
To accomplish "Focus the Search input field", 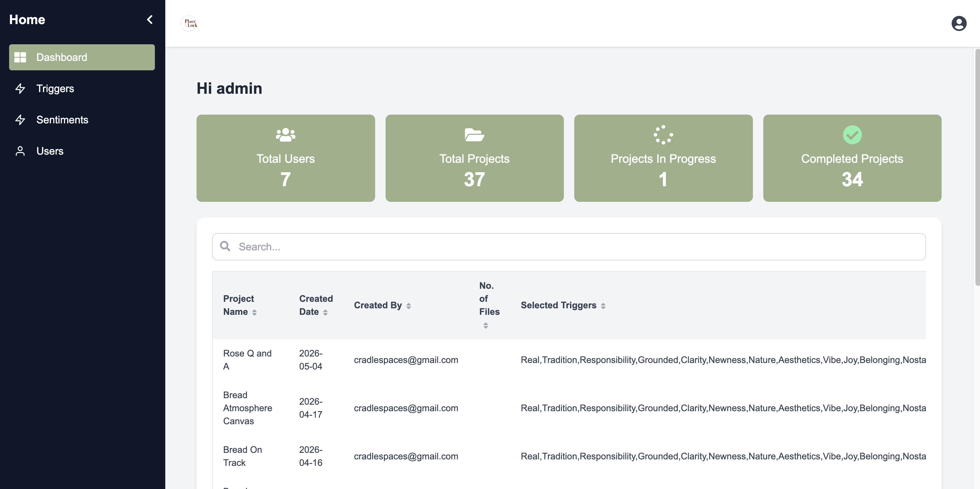I will pos(569,246).
